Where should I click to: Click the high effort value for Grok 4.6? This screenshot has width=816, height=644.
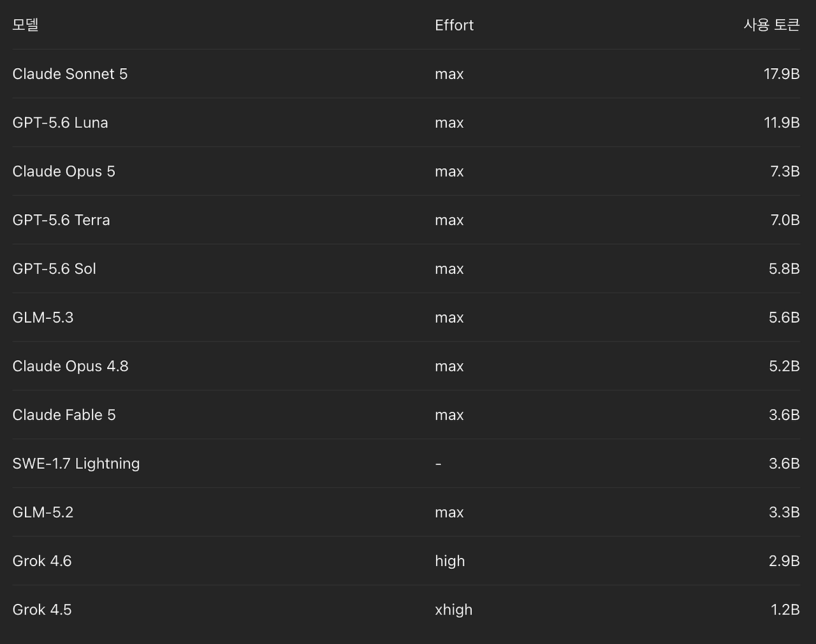coord(450,561)
